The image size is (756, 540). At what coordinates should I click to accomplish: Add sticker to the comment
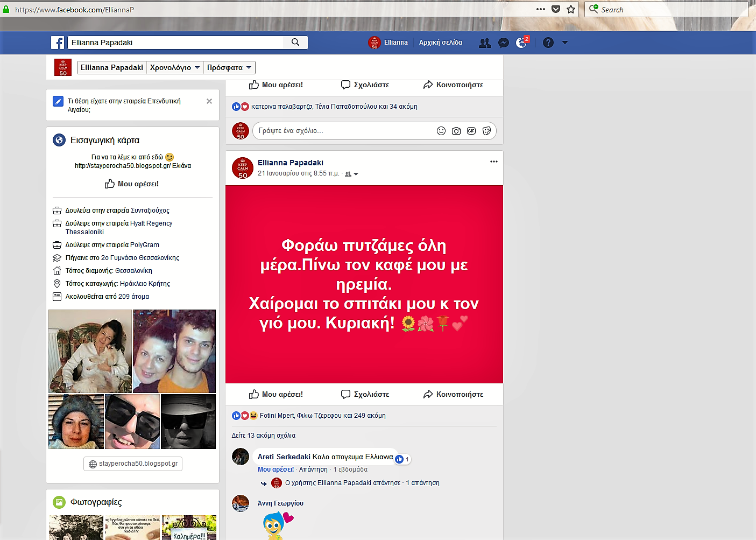[487, 131]
